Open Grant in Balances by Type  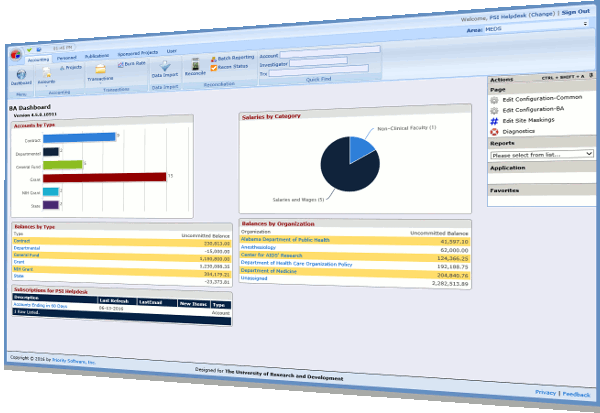click(19, 262)
